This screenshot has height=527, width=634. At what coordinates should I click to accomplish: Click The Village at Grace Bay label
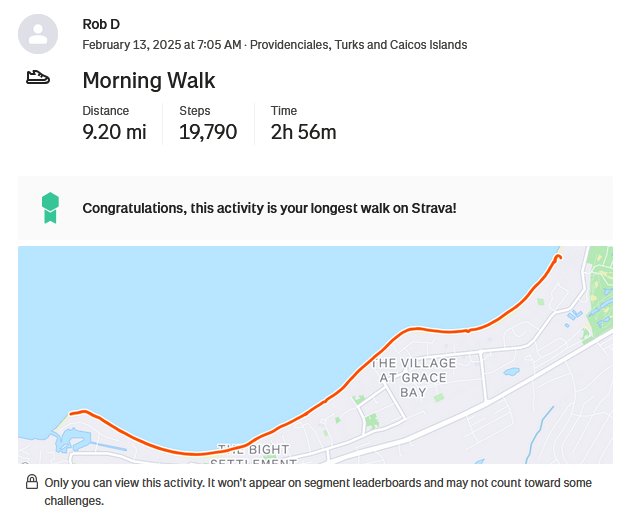[413, 377]
